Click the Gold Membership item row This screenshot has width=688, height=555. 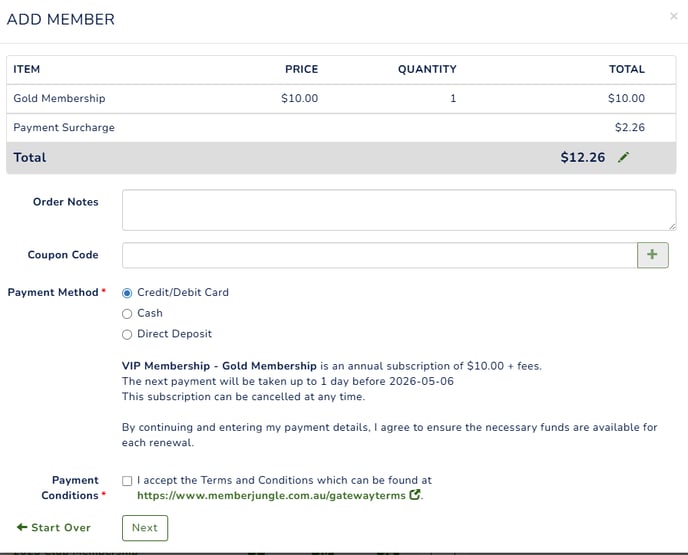click(x=341, y=98)
